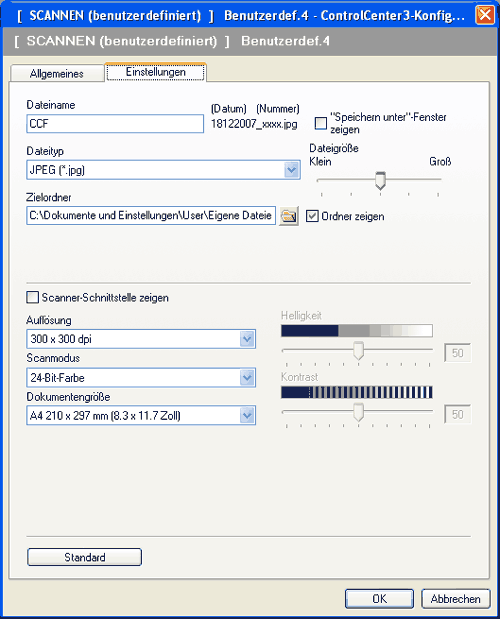500x619 pixels.
Task: Open the Auflösung 300 x 300 dpi dropdown
Action: click(x=247, y=339)
